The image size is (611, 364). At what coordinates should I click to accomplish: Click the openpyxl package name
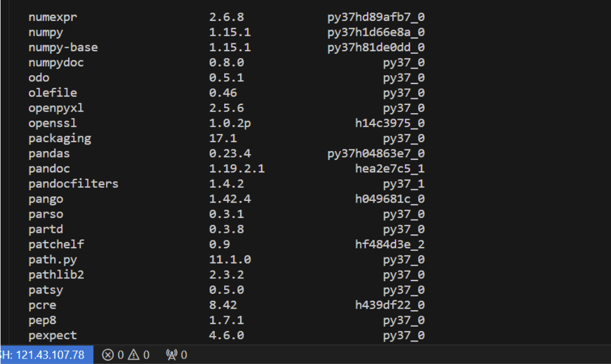click(x=56, y=108)
